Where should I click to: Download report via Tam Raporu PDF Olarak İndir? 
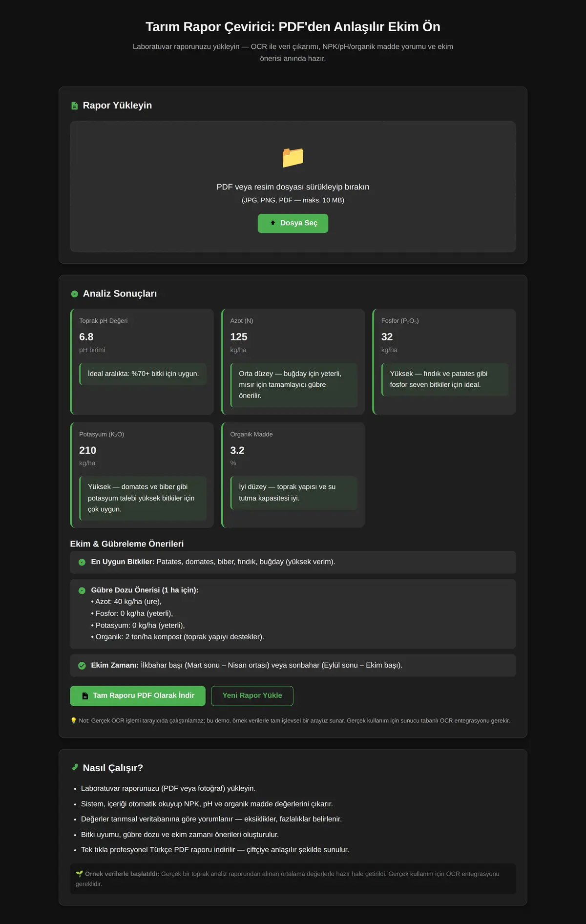click(x=138, y=696)
